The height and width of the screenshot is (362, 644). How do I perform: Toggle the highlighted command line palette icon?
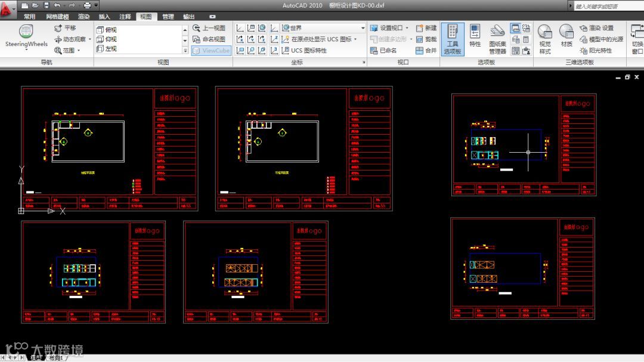click(x=515, y=29)
